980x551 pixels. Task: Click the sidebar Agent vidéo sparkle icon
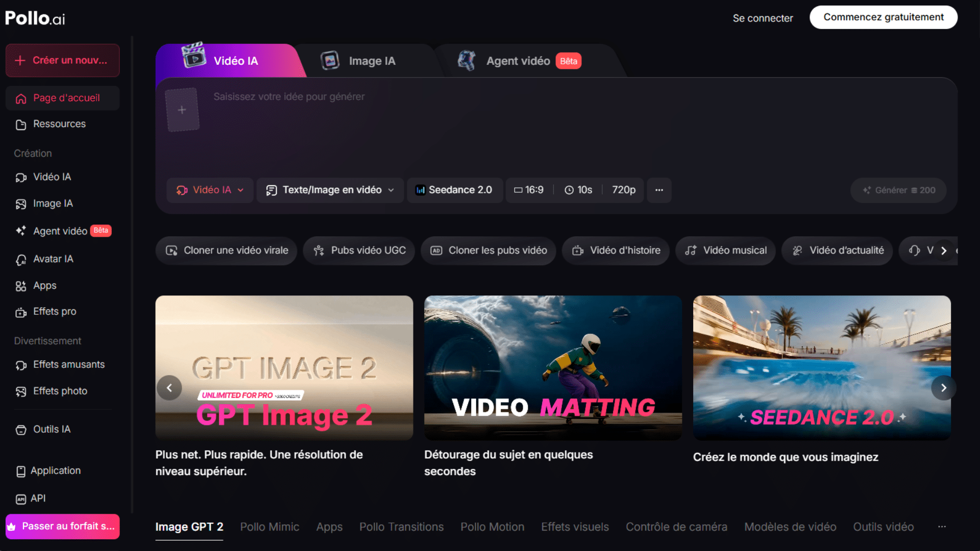21,231
